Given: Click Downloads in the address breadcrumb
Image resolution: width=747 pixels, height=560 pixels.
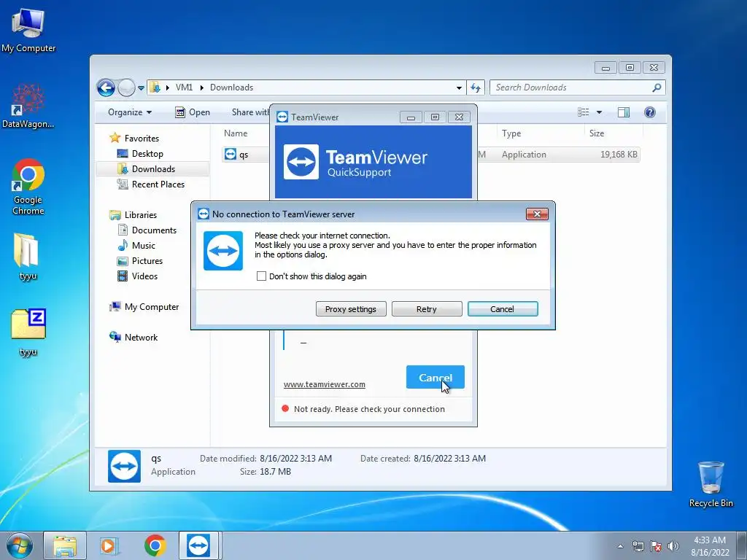Looking at the screenshot, I should tap(231, 87).
